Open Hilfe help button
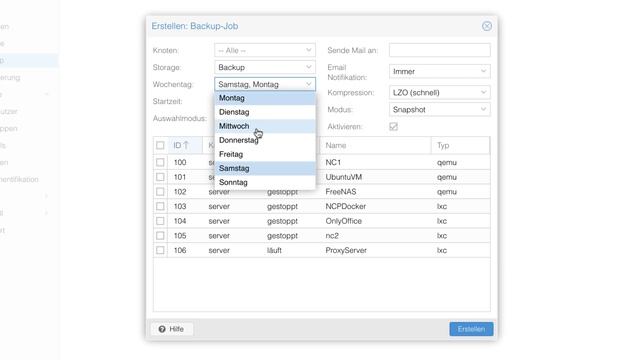 (171, 329)
